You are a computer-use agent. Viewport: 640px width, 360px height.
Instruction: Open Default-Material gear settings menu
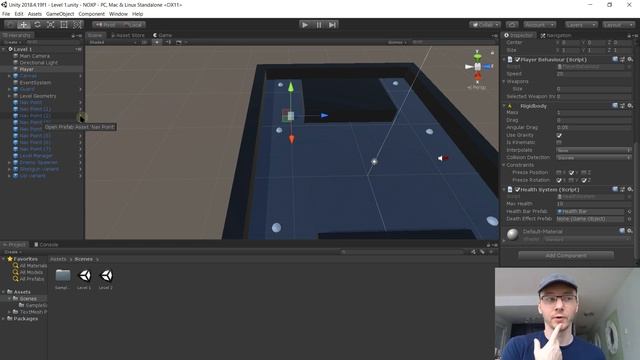[630, 231]
